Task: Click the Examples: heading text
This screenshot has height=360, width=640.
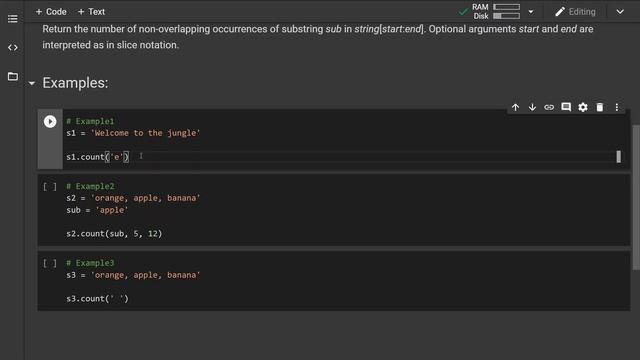Action: pos(76,83)
